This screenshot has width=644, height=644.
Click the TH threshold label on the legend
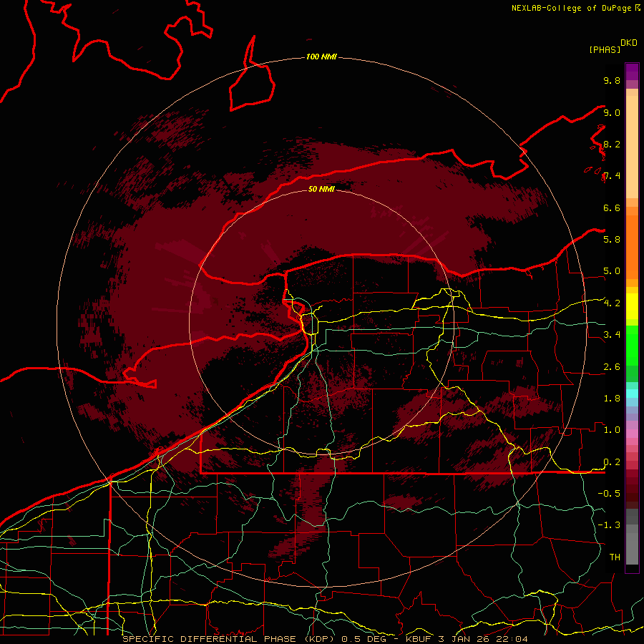(x=615, y=557)
